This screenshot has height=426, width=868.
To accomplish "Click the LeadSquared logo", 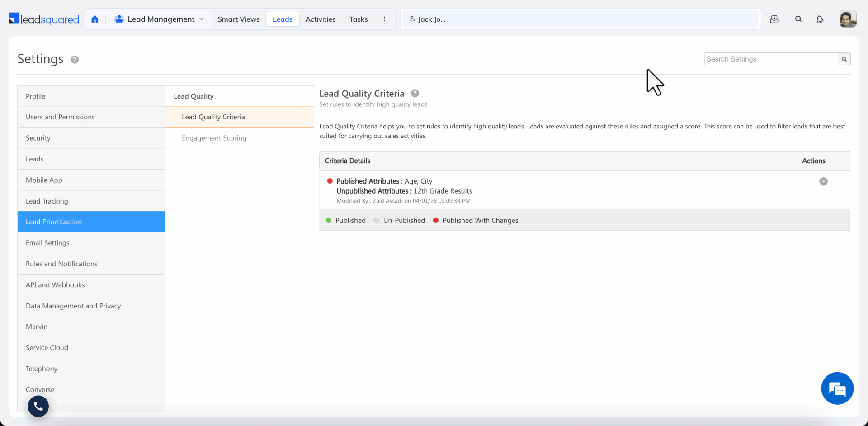I will coord(43,19).
